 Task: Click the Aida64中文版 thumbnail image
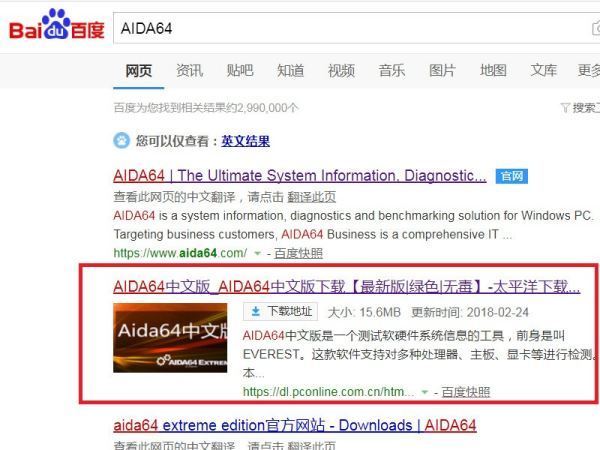[x=170, y=338]
